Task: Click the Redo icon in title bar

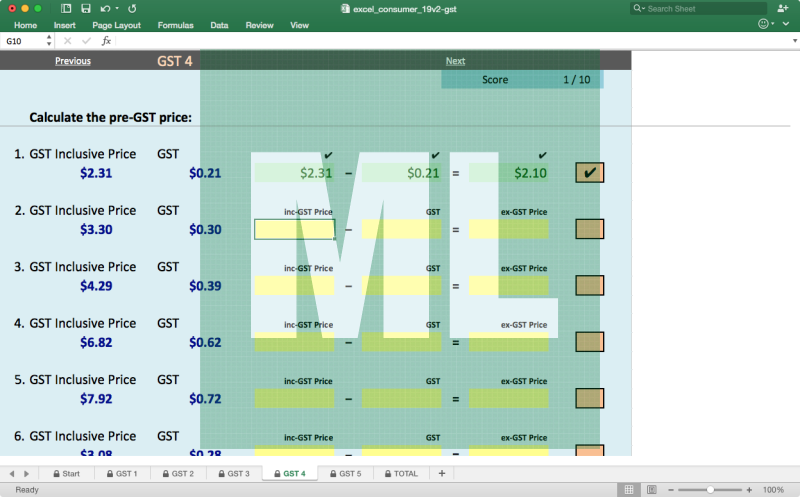Action: point(133,8)
